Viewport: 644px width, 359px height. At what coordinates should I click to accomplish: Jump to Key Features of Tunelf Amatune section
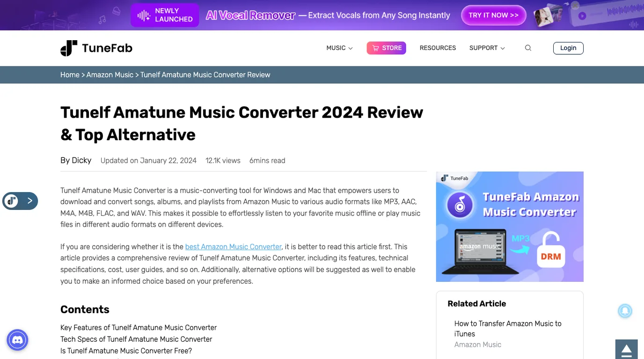pyautogui.click(x=139, y=328)
